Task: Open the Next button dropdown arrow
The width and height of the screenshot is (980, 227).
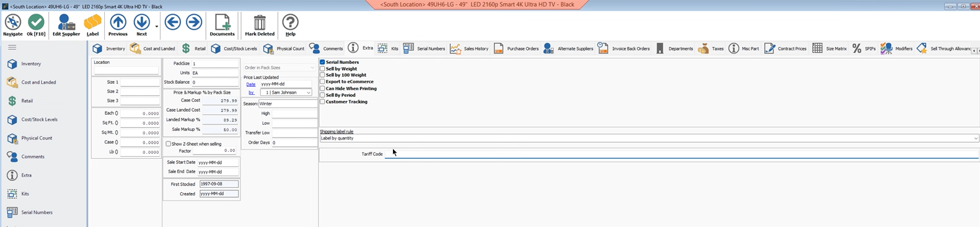Action: tap(156, 26)
